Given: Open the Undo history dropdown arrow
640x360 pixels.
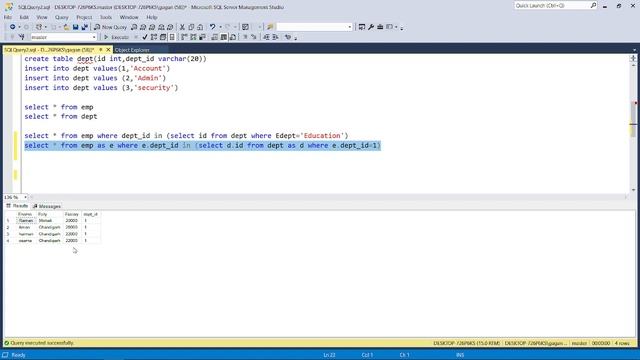Looking at the screenshot, I should pos(220,27).
